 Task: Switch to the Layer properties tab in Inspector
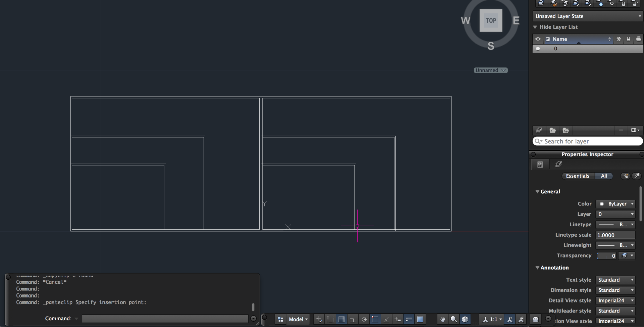[558, 164]
